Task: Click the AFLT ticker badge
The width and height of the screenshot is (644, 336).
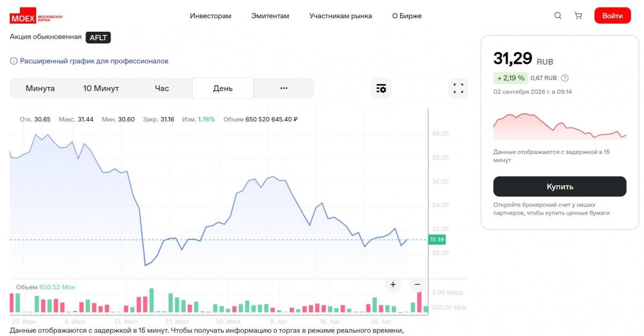Action: pos(98,37)
